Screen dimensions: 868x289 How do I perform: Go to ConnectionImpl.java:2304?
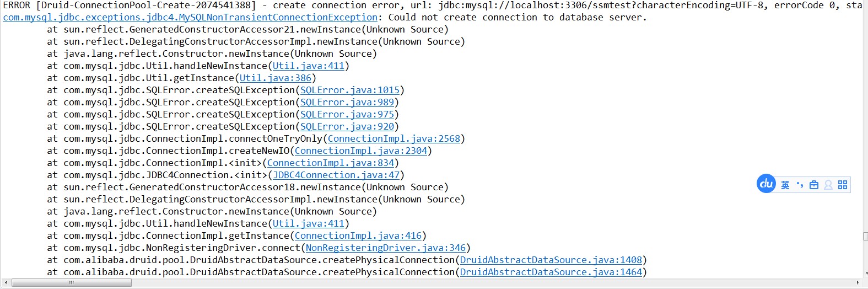pyautogui.click(x=361, y=151)
